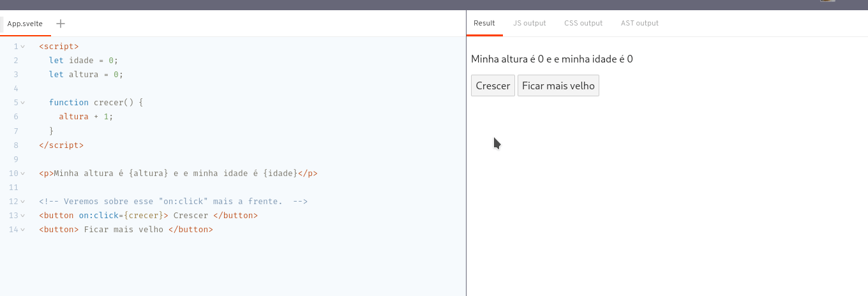Image resolution: width=868 pixels, height=296 pixels.
Task: Click the Crescer button in the result pane
Action: tap(493, 85)
